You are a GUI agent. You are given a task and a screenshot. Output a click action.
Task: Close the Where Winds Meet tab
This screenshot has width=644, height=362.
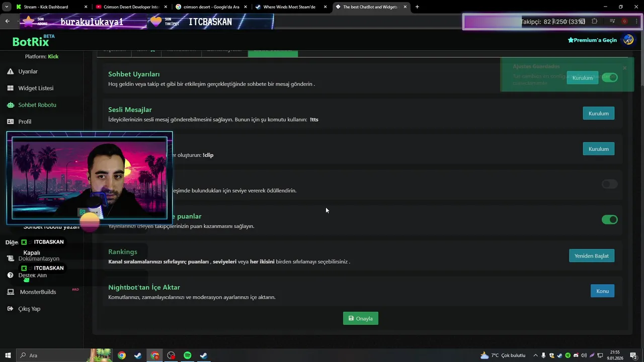click(x=325, y=7)
